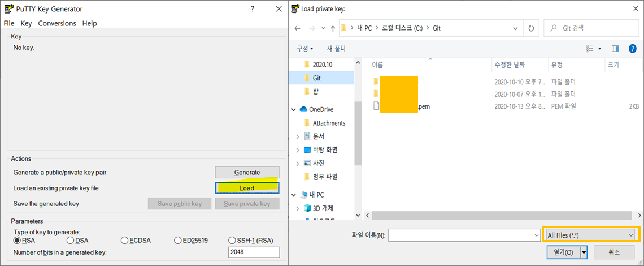Click the Generate button
This screenshot has width=644, height=266.
pos(247,172)
